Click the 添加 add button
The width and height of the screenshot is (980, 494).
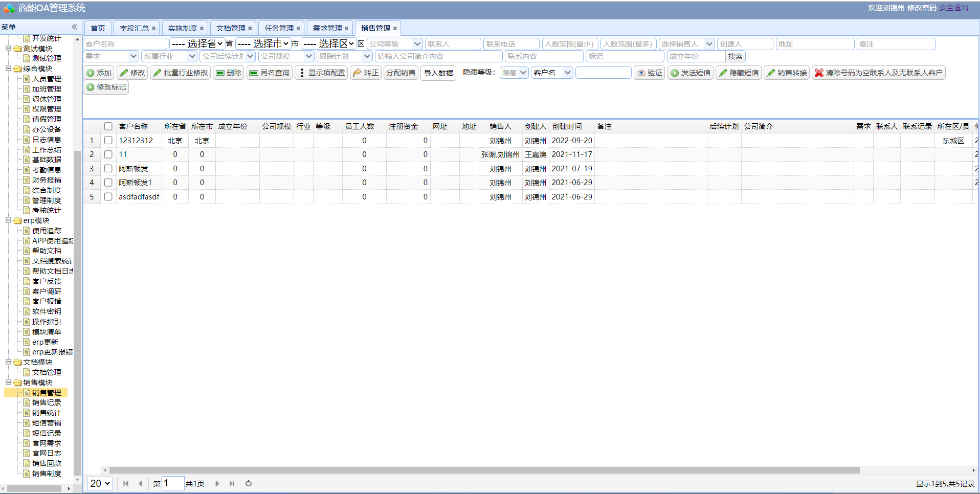click(x=99, y=73)
